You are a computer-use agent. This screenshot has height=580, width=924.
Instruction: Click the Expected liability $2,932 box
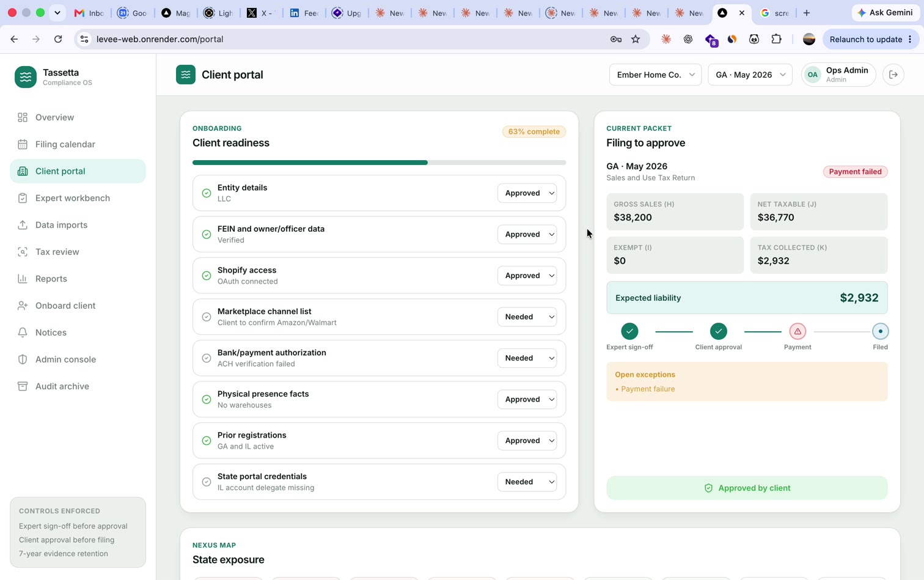(x=747, y=298)
